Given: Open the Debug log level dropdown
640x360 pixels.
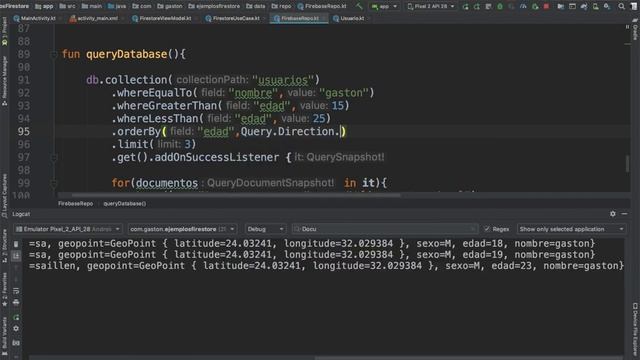Looking at the screenshot, I should pyautogui.click(x=265, y=229).
